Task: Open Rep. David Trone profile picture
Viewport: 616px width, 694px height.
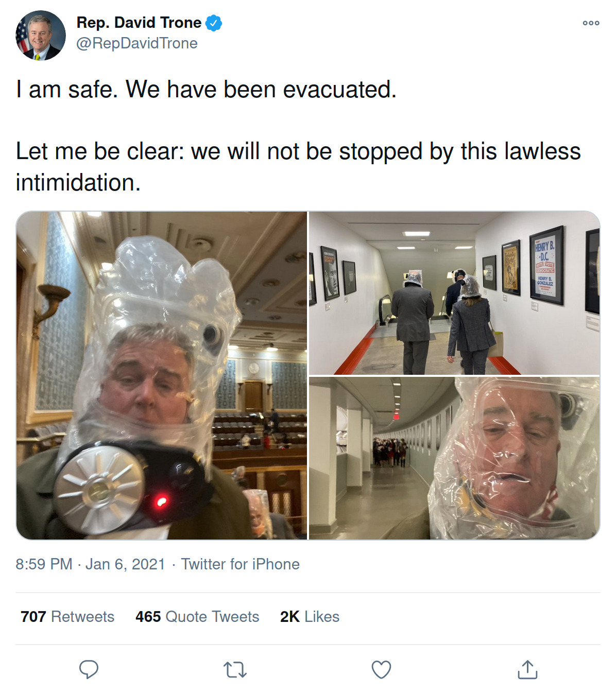Action: (41, 36)
